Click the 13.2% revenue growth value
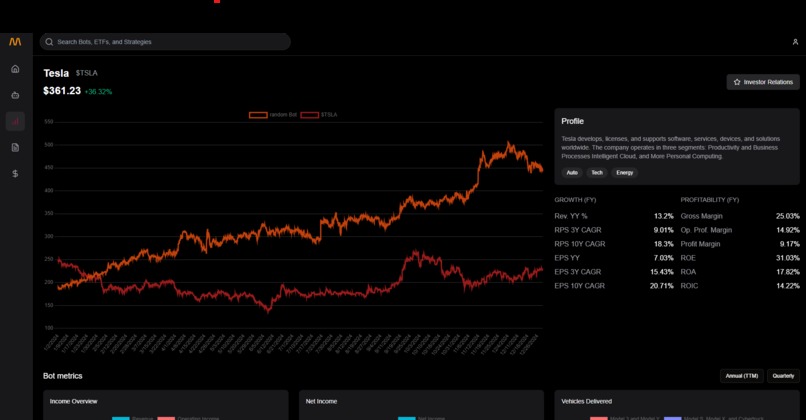 click(664, 216)
